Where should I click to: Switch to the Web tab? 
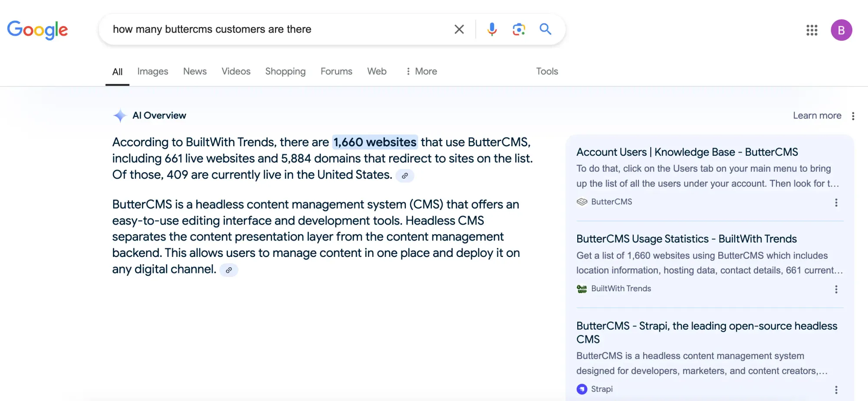click(x=377, y=71)
